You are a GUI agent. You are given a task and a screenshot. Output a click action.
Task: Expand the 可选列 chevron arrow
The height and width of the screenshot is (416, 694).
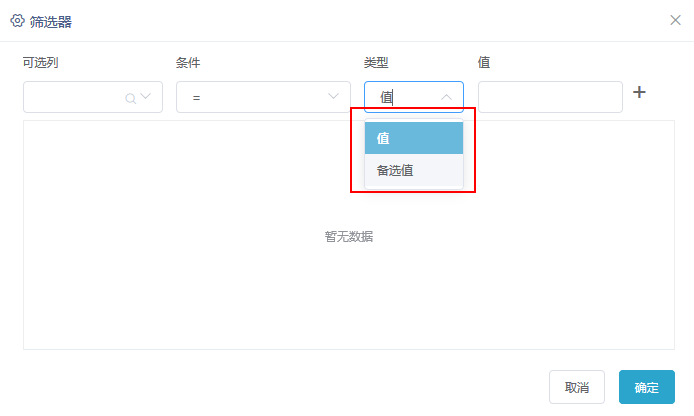(146, 96)
